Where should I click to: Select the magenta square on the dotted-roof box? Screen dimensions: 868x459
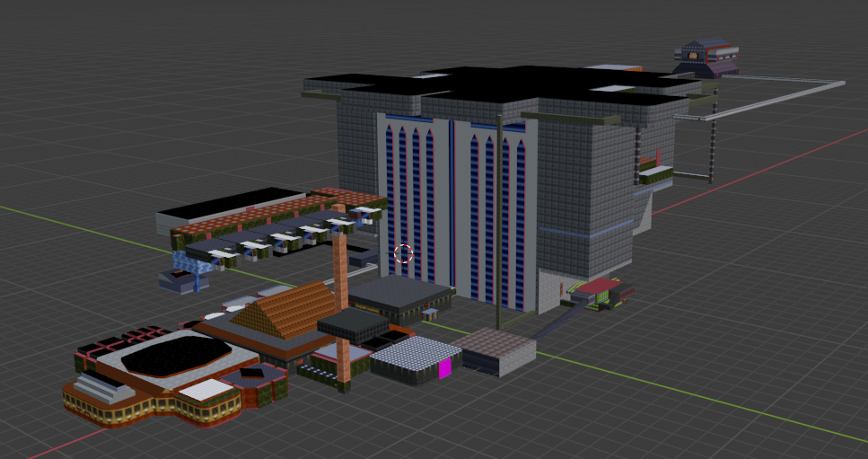pyautogui.click(x=445, y=369)
